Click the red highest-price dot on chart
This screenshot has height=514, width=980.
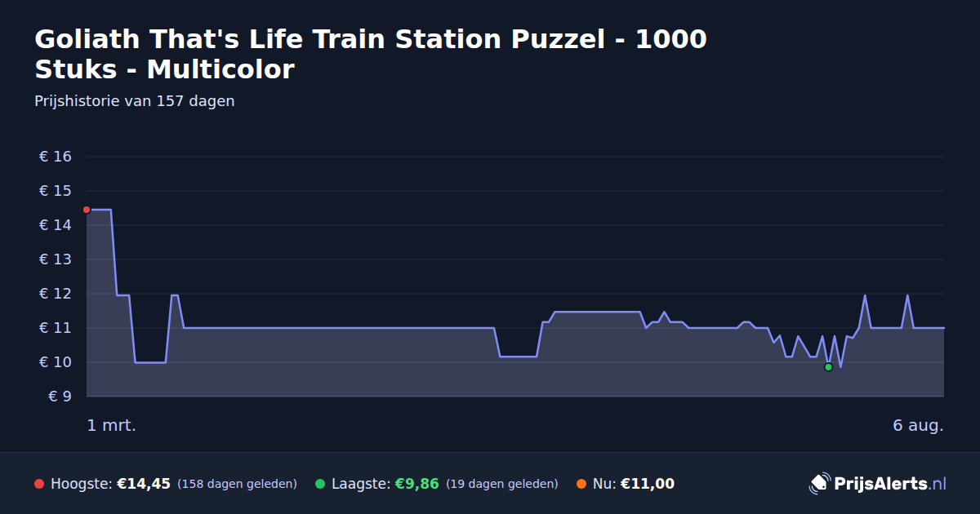[x=87, y=210]
